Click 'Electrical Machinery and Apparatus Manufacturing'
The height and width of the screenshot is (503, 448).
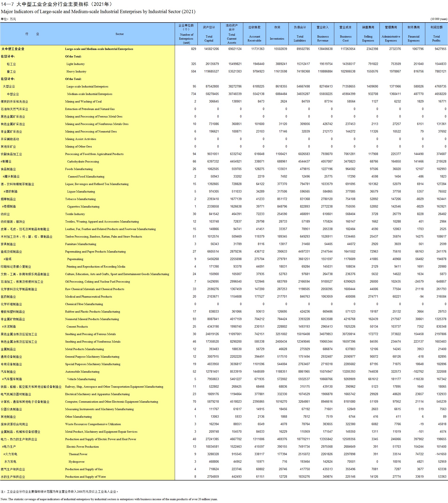tap(97, 394)
